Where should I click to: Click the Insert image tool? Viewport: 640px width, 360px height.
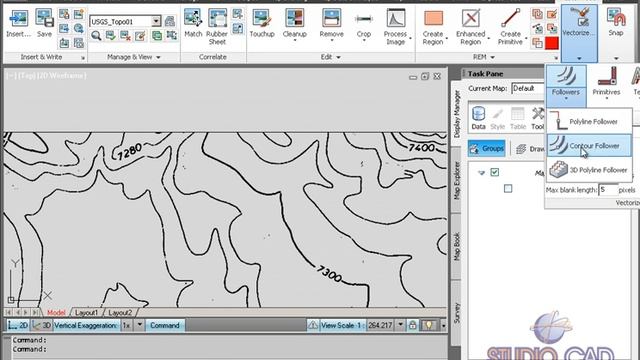click(18, 24)
